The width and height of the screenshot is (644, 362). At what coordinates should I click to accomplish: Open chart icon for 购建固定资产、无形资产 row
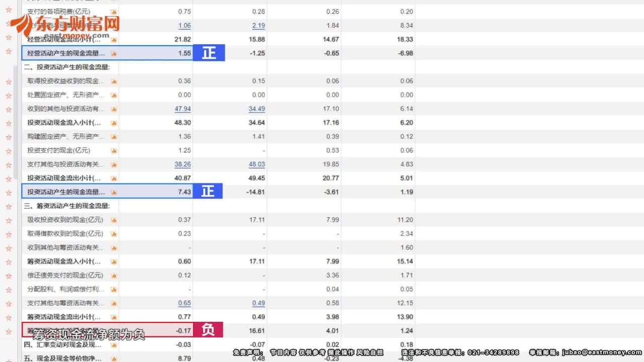(114, 137)
